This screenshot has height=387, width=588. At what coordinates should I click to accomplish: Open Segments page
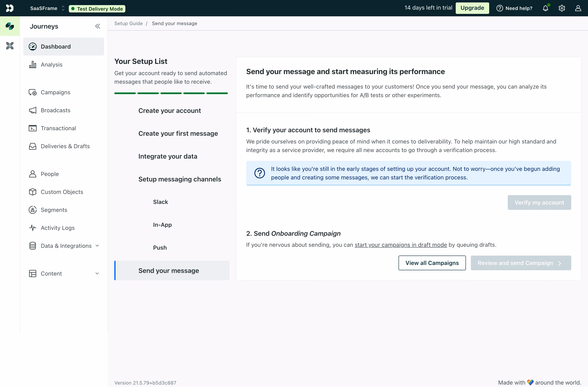[63, 210]
